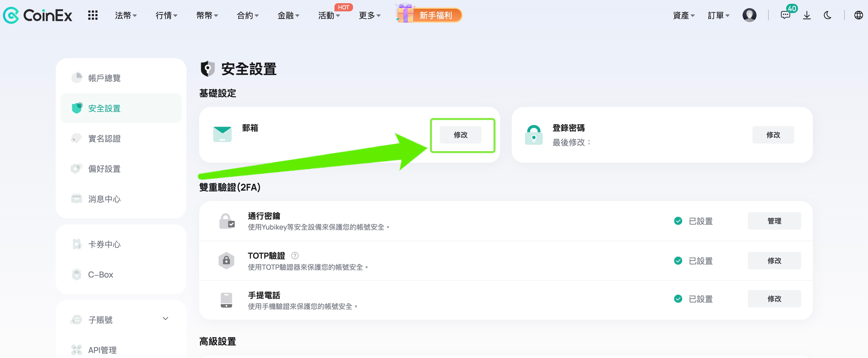Expand the 資產 dropdown menu

pos(684,15)
